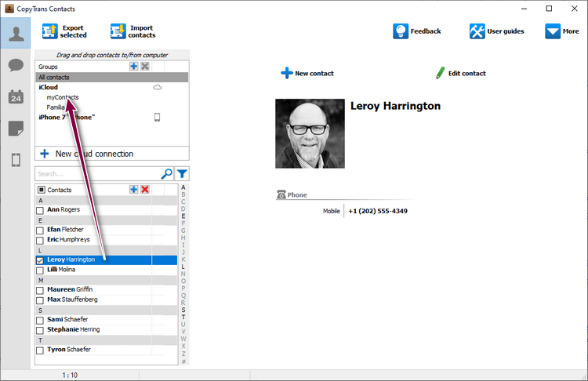Add contact with blue plus in Contacts header

tap(133, 190)
